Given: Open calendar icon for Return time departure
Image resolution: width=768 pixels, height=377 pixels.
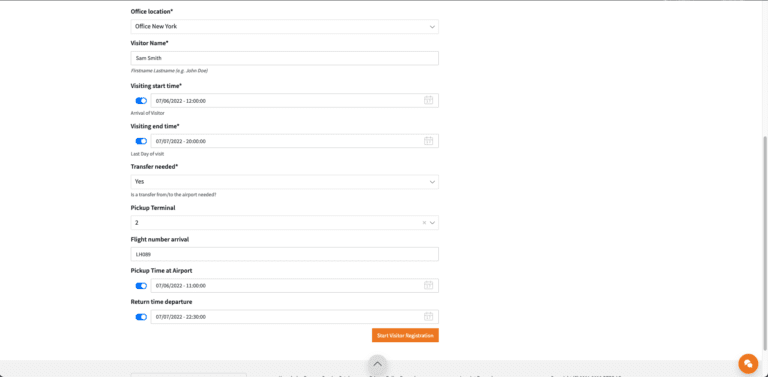Looking at the screenshot, I should coord(428,316).
